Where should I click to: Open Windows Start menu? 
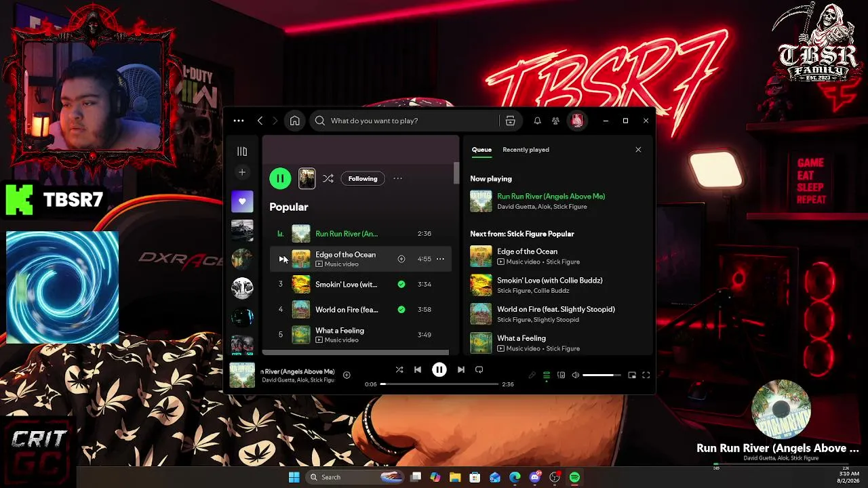[294, 477]
